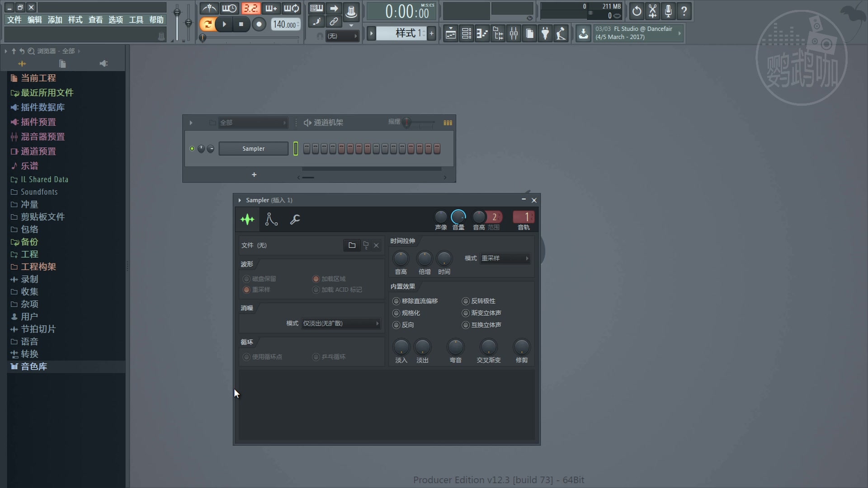Click the folder open button for 文件
Image resolution: width=868 pixels, height=488 pixels.
coord(352,245)
